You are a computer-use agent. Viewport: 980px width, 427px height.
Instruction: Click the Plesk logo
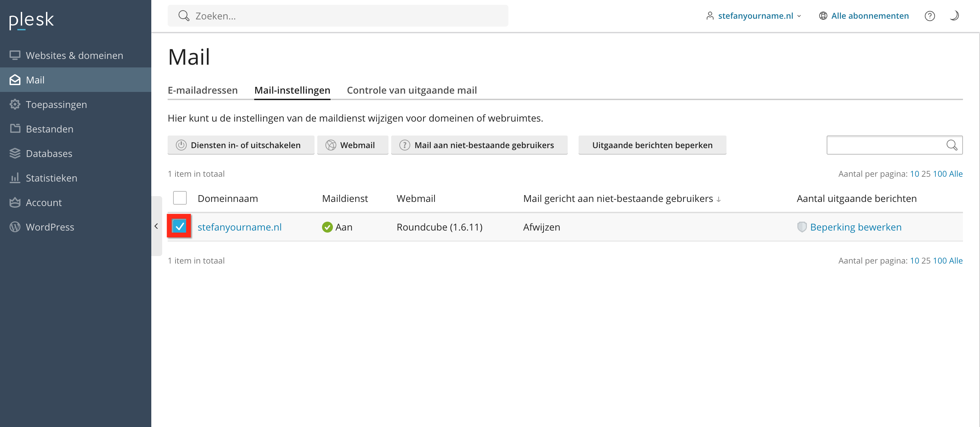click(31, 20)
